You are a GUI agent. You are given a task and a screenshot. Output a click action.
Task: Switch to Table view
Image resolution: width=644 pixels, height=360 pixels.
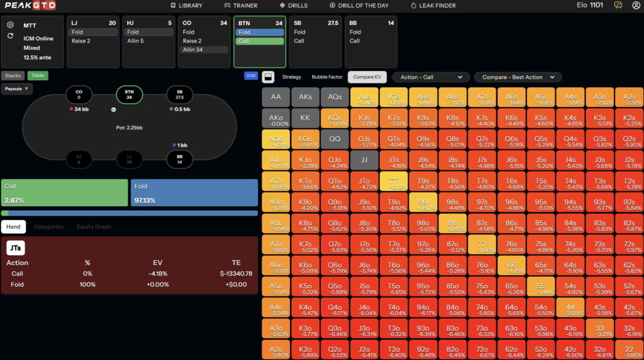point(38,75)
